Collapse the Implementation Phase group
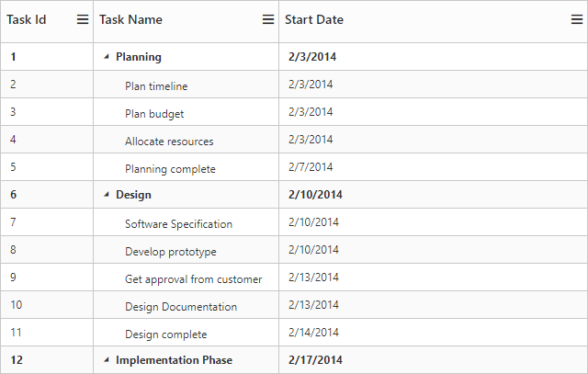Screen dimensions: 588x374 tap(106, 360)
